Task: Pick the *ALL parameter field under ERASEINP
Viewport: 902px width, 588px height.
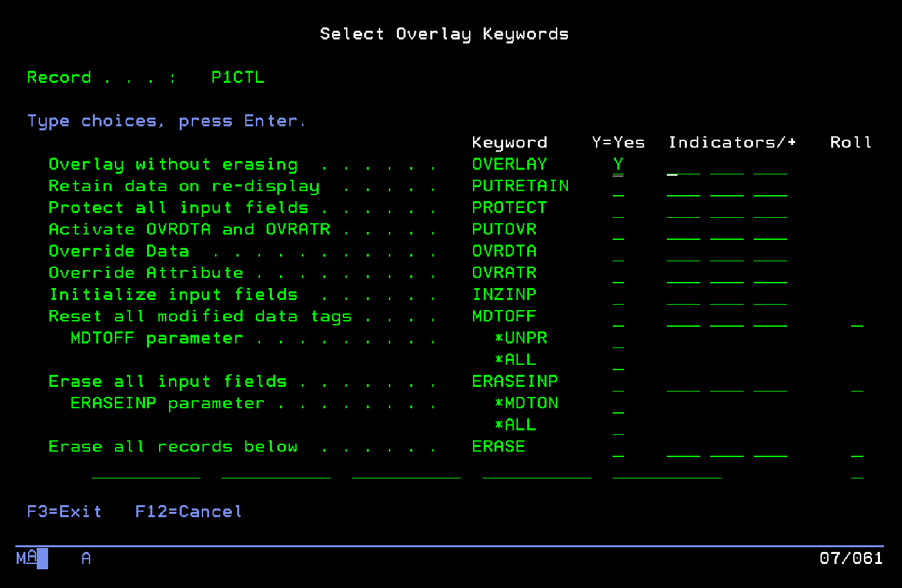Action: click(618, 426)
